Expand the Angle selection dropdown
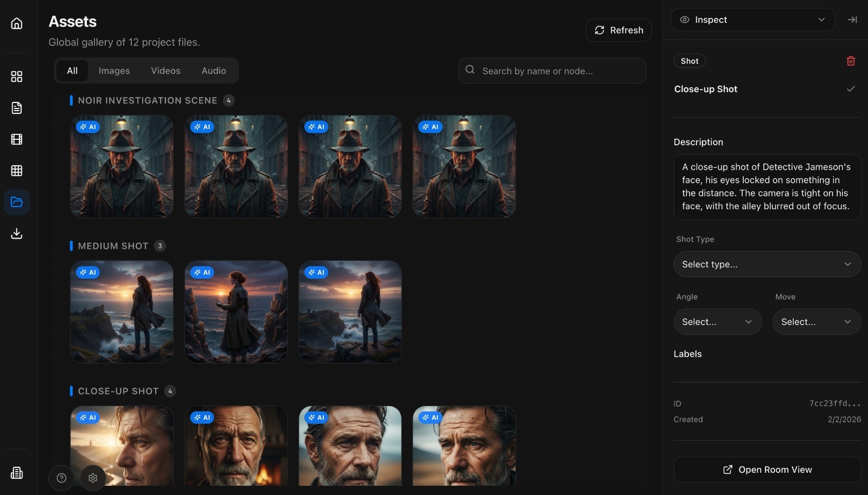The width and height of the screenshot is (868, 495). 717,322
